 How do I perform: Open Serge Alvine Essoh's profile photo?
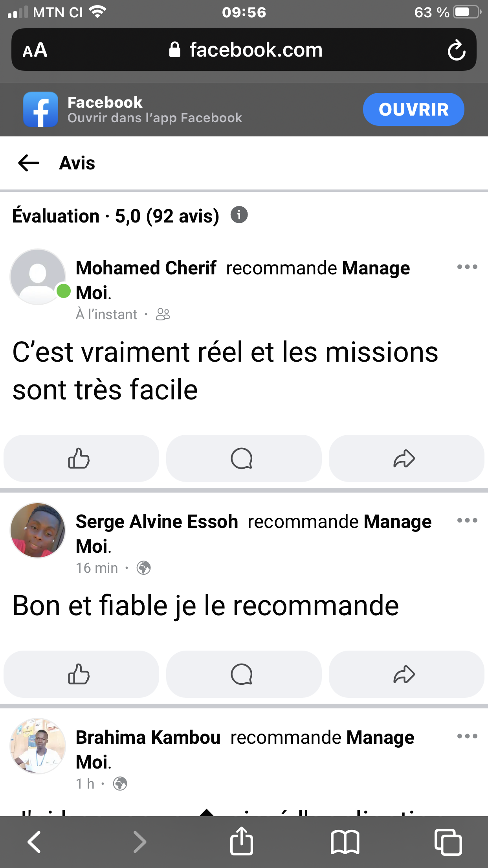click(x=38, y=530)
